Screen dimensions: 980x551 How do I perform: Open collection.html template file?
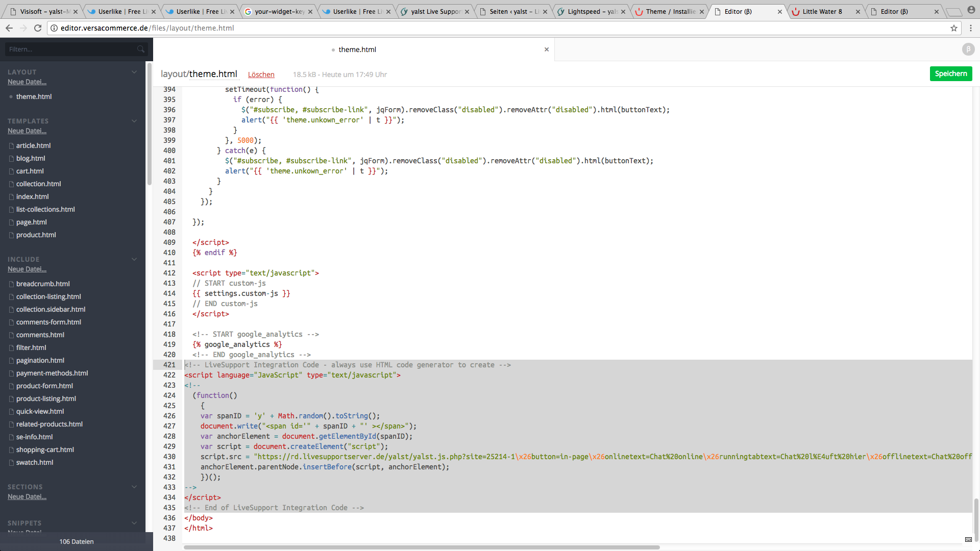[38, 184]
